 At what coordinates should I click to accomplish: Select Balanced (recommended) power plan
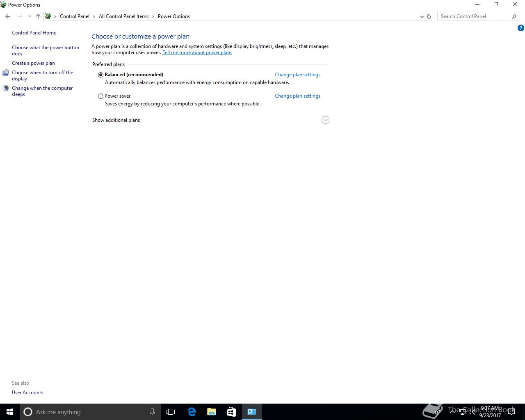point(100,75)
